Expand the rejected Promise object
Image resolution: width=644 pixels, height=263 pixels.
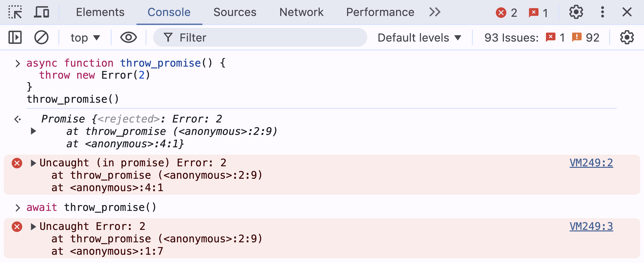33,131
